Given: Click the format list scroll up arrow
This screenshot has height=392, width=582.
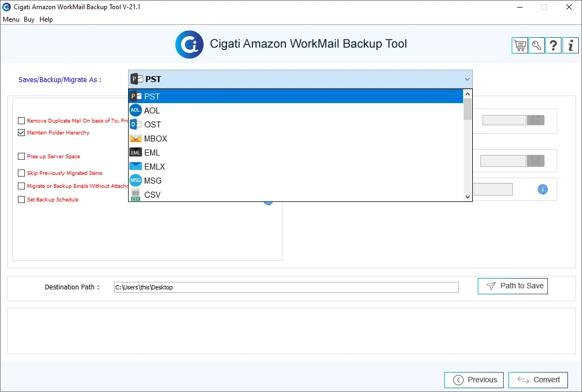Looking at the screenshot, I should [467, 94].
